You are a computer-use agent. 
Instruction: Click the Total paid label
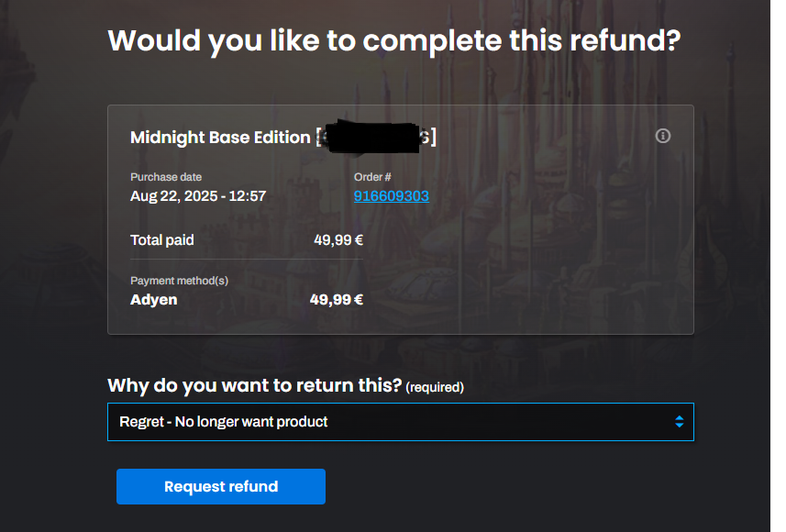tap(162, 240)
